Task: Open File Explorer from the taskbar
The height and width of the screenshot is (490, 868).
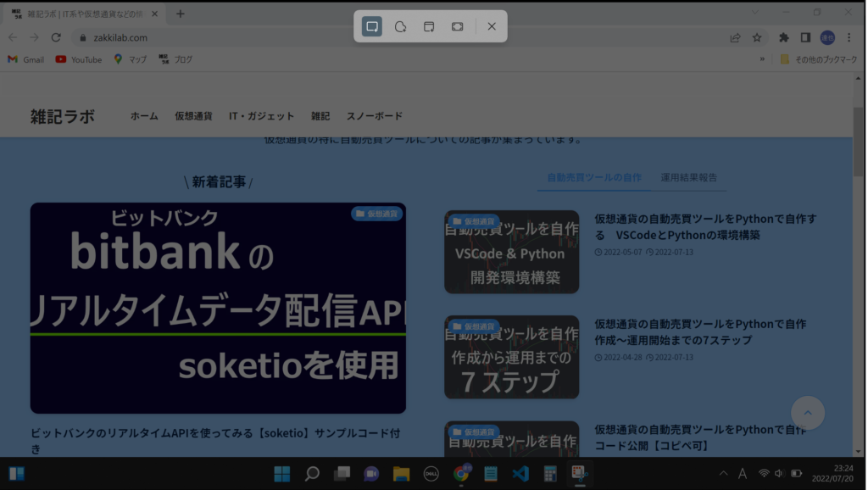Action: coord(401,474)
